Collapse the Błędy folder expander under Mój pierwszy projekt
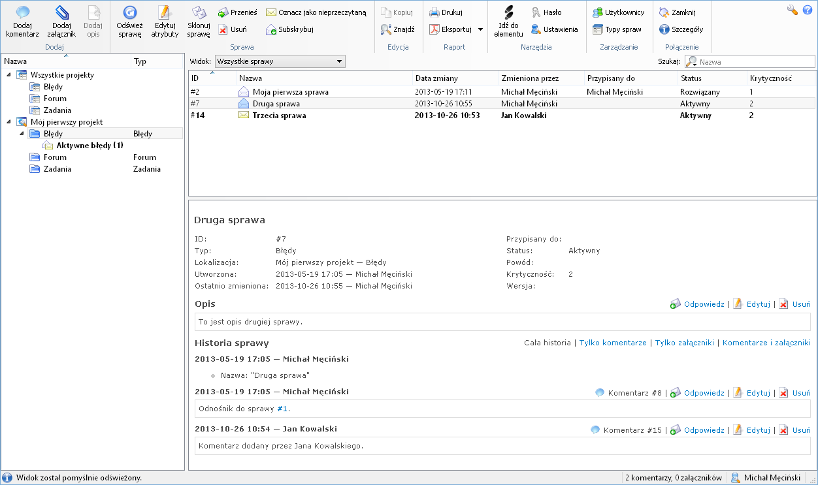Screen dimensions: 818x485 (22, 134)
